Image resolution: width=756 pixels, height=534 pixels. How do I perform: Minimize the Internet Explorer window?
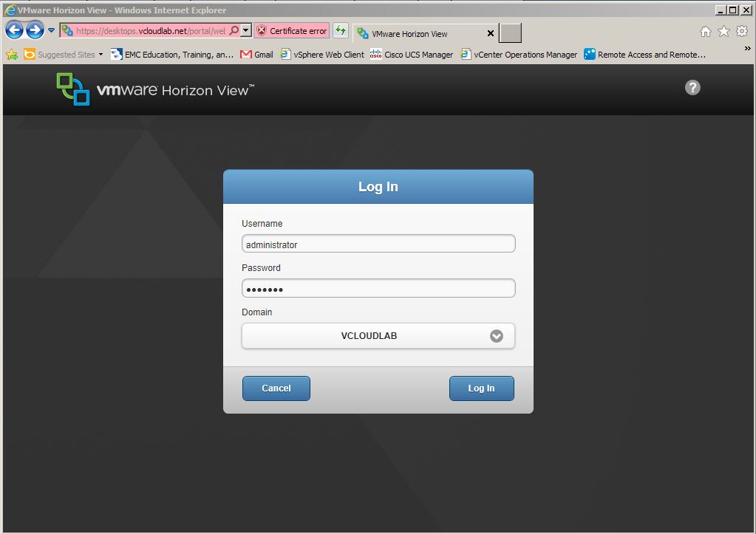(x=721, y=10)
